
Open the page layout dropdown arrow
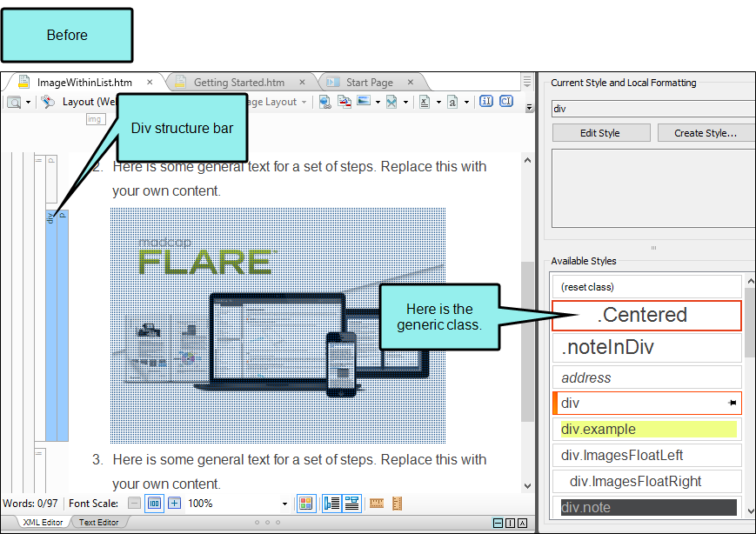coord(304,102)
